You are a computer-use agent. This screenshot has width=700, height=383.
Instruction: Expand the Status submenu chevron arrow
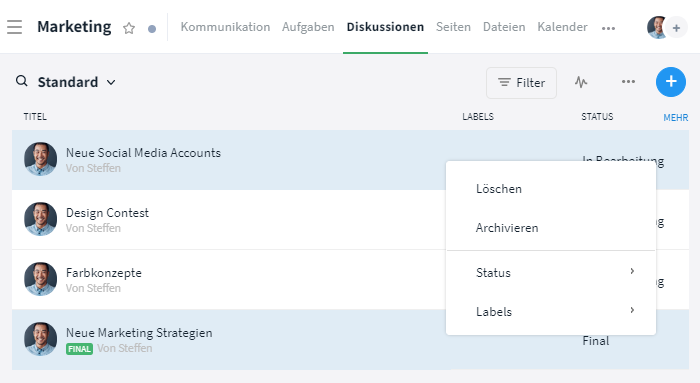tap(632, 271)
